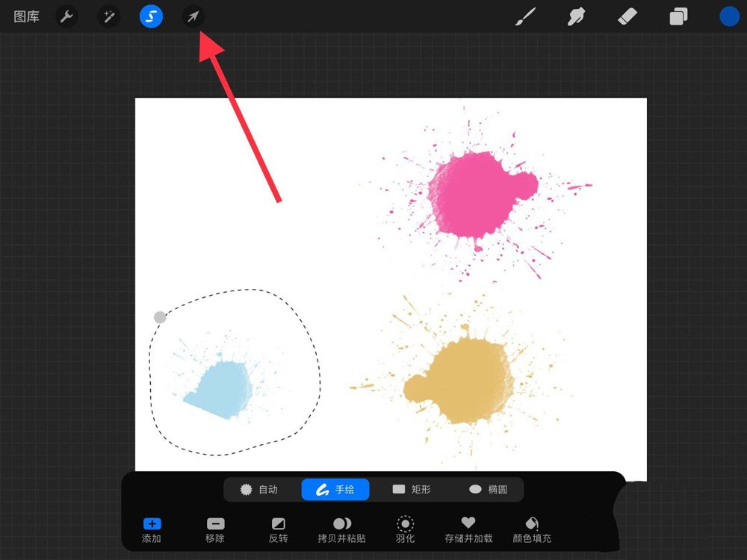Switch to 手绘 freehand mode
This screenshot has width=747, height=560.
point(335,490)
